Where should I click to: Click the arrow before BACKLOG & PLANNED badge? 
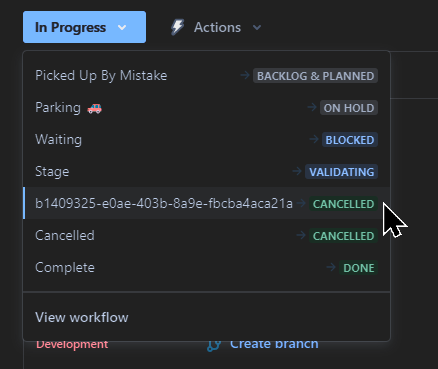click(245, 75)
